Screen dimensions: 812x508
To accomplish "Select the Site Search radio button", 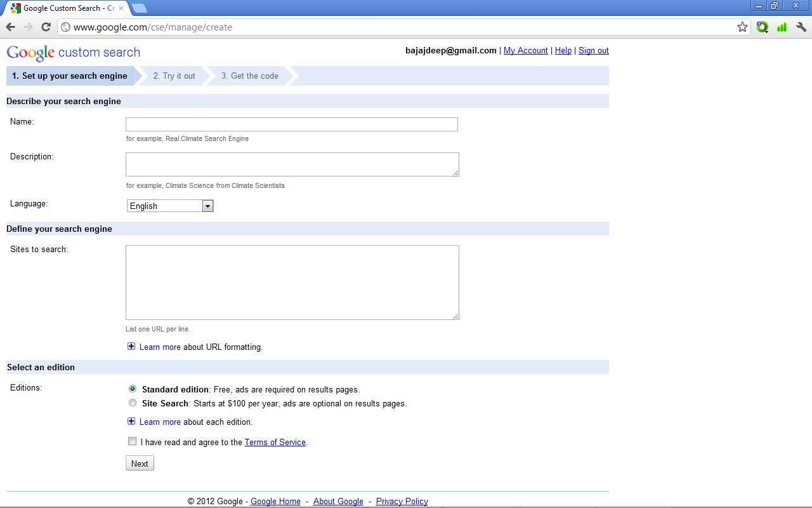I will 133,403.
